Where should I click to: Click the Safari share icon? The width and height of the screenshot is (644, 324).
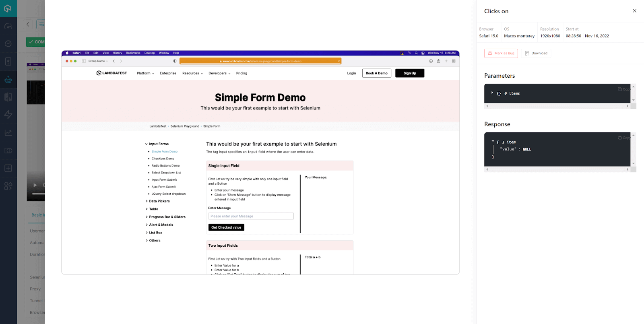[438, 61]
